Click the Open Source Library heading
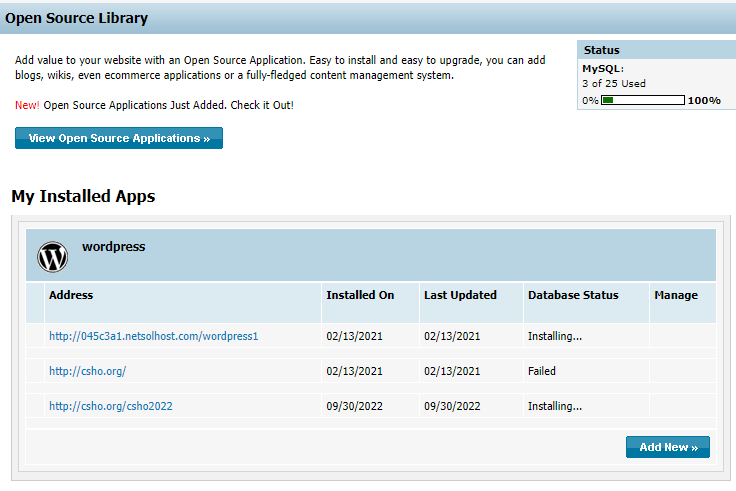The width and height of the screenshot is (736, 491). (76, 18)
